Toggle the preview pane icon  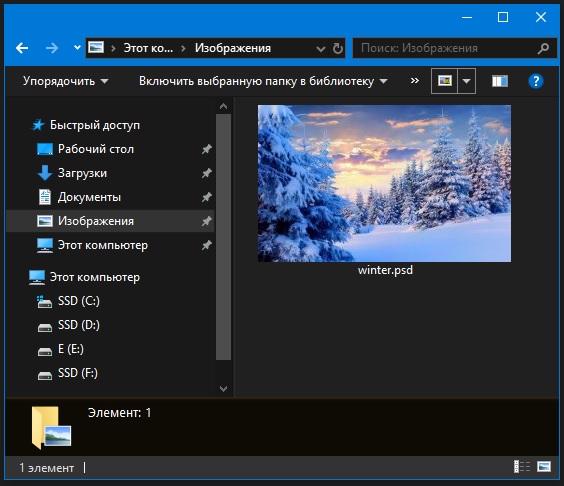pyautogui.click(x=500, y=81)
